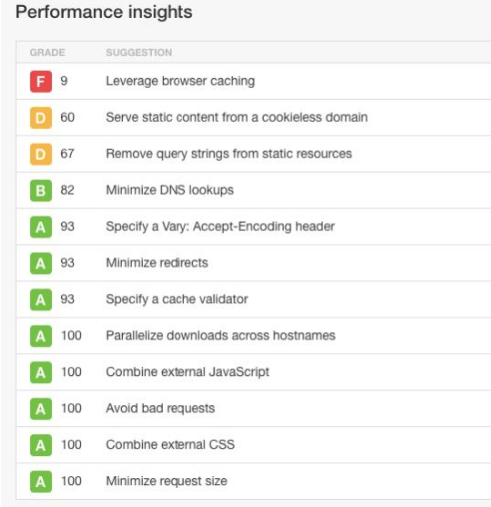Click the A badge for Combine external JavaScript
491x507 pixels.
(41, 372)
